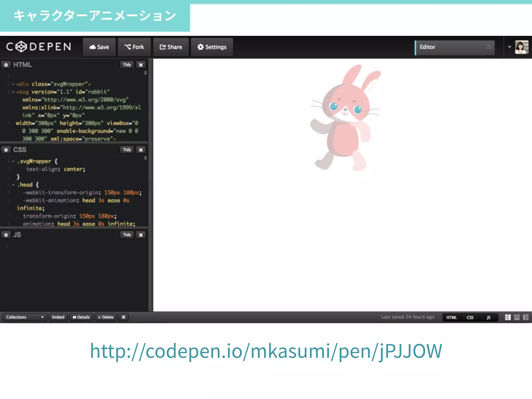Viewport: 532px width, 399px height.
Task: Select the right-side editor layout icon
Action: point(526,317)
